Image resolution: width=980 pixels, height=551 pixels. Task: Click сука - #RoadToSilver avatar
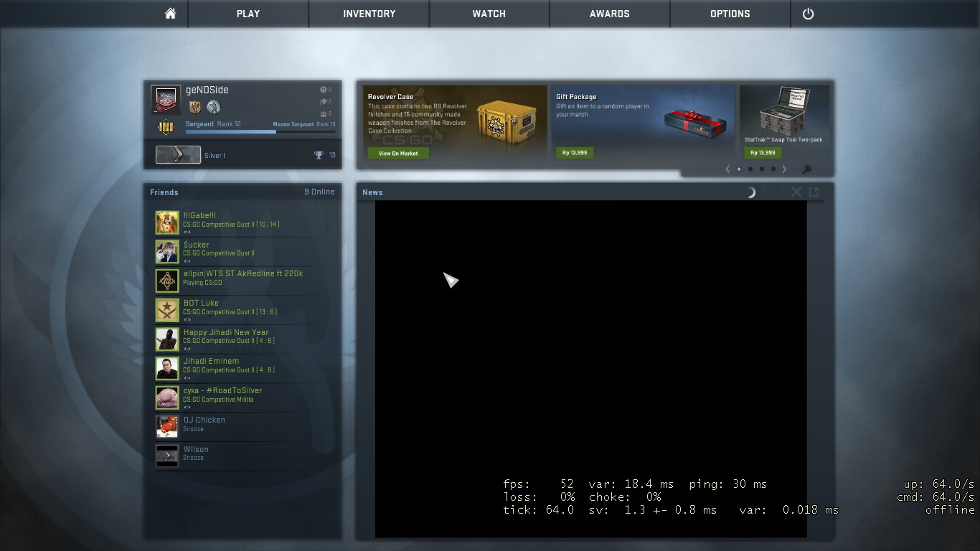coord(167,397)
